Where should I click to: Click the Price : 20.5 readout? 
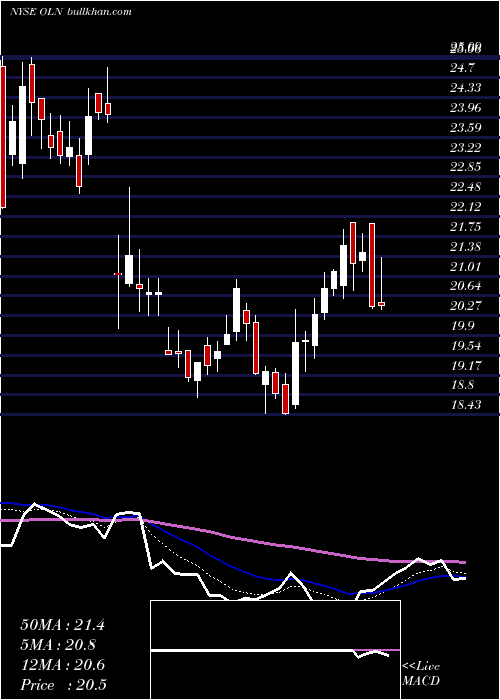pos(63,684)
